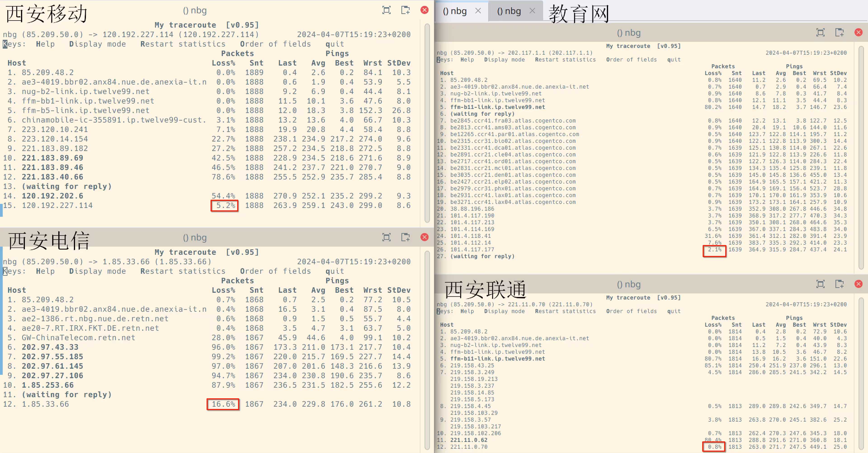Click fullscreen icon in 西安电信 pane header
Screen dimensions: 868x453
coord(386,237)
